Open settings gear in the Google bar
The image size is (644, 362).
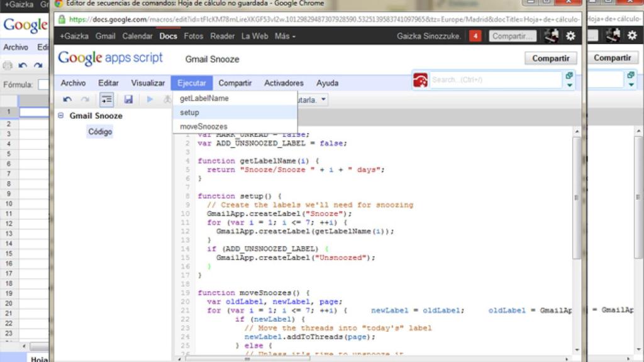(570, 36)
